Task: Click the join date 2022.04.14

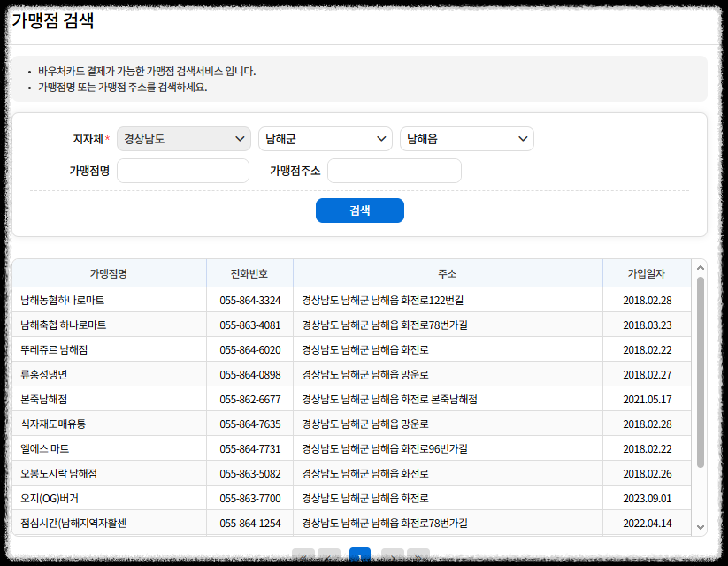Action: click(x=648, y=524)
